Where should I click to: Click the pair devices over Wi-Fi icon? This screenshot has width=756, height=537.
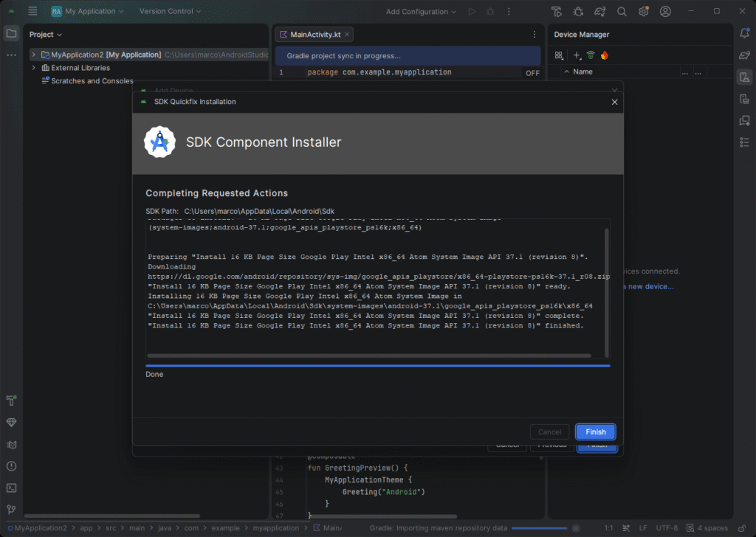[591, 55]
